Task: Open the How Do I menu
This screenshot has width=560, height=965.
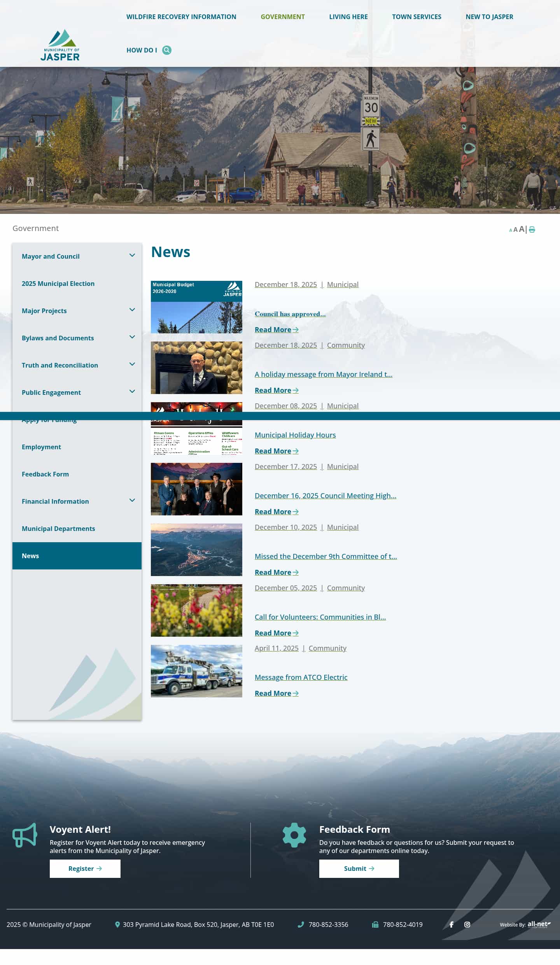Action: [142, 50]
